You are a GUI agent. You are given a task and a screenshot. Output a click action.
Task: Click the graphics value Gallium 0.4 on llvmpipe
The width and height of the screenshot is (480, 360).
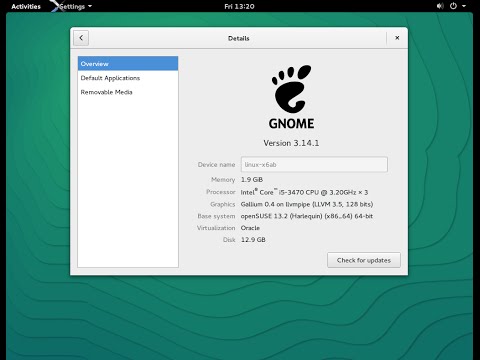tap(307, 204)
